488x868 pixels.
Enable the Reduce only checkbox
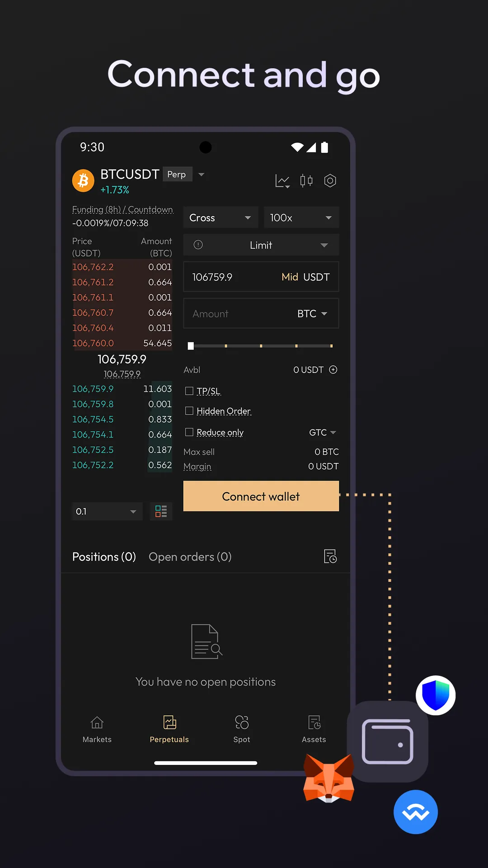(x=189, y=432)
